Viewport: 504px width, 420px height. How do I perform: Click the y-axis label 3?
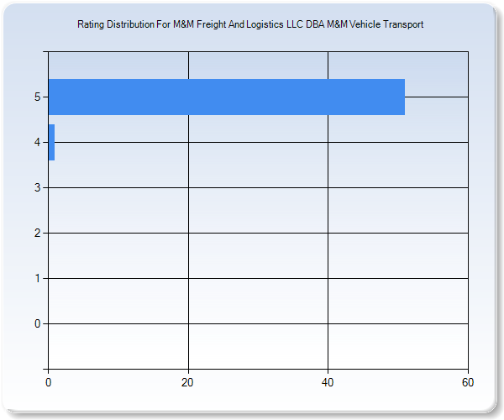[x=37, y=187]
